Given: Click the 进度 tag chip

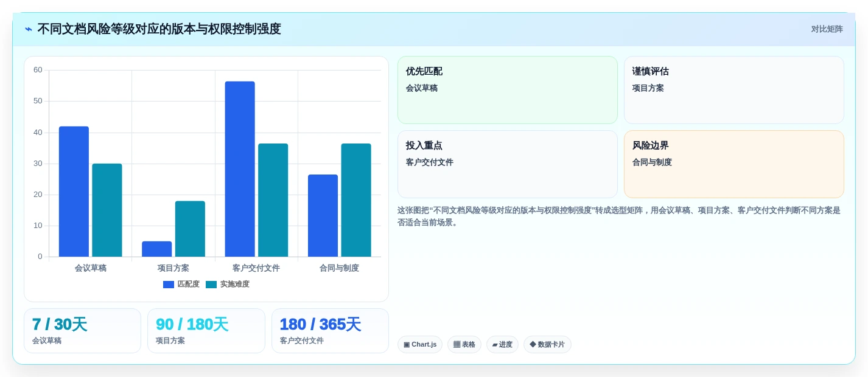Looking at the screenshot, I should point(502,345).
